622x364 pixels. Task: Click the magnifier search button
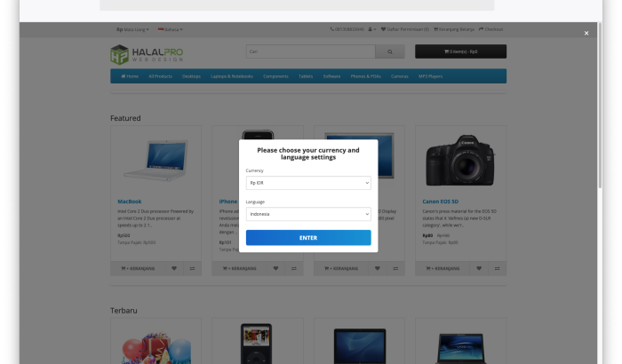point(390,51)
